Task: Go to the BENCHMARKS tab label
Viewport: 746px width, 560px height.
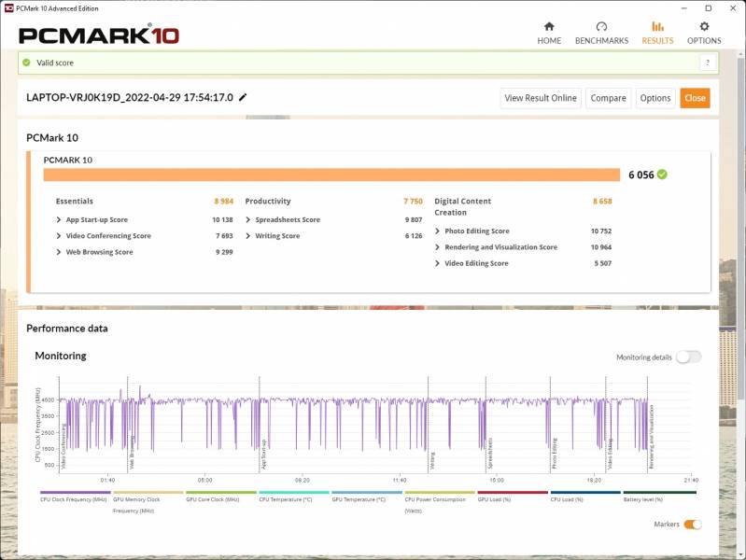Action: tap(601, 41)
